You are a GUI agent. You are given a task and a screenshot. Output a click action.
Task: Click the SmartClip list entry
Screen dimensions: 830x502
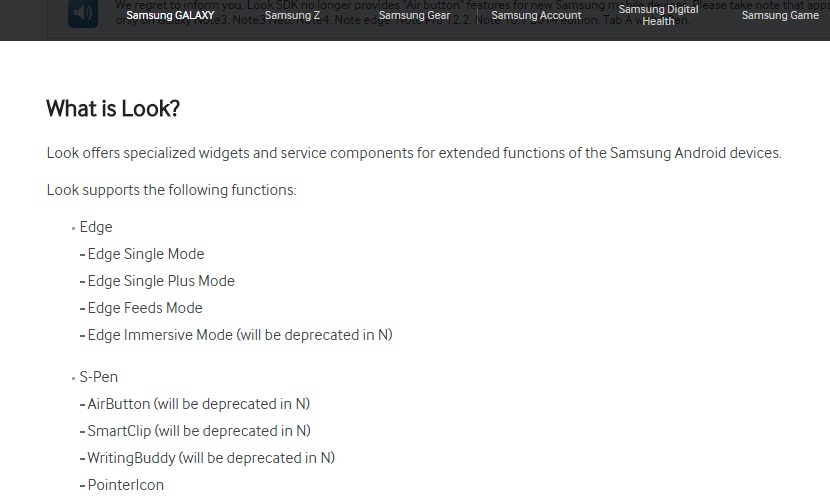pyautogui.click(x=199, y=431)
